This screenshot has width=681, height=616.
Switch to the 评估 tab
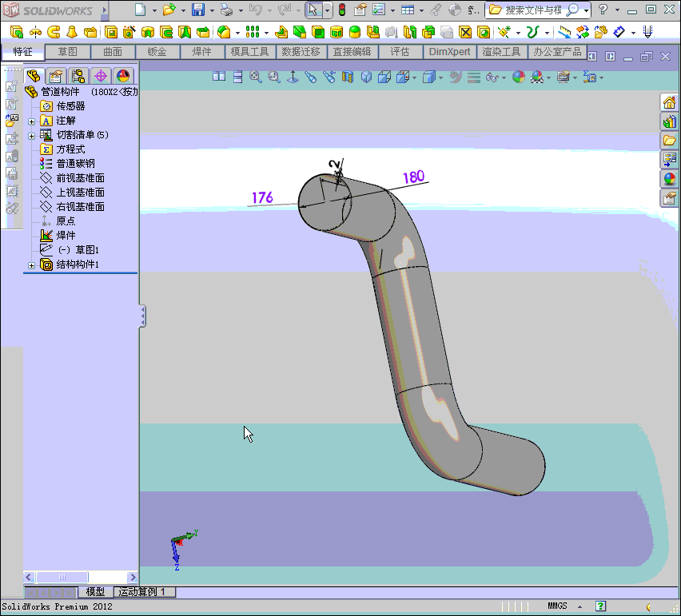[400, 52]
